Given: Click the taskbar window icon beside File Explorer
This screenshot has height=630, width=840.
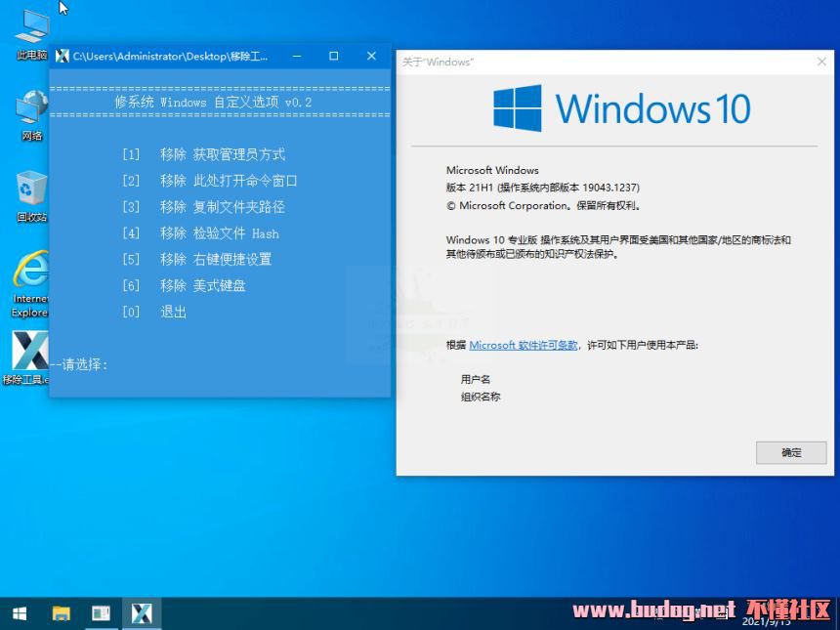Looking at the screenshot, I should 101,613.
